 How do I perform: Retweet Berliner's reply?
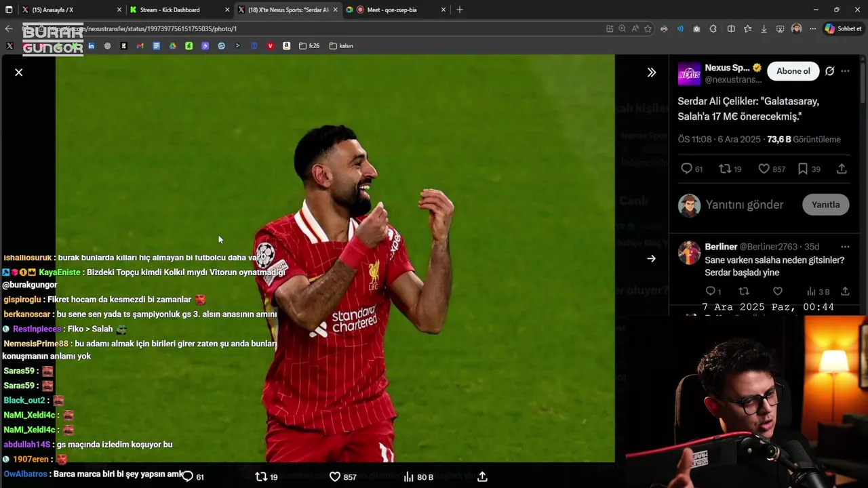click(744, 291)
